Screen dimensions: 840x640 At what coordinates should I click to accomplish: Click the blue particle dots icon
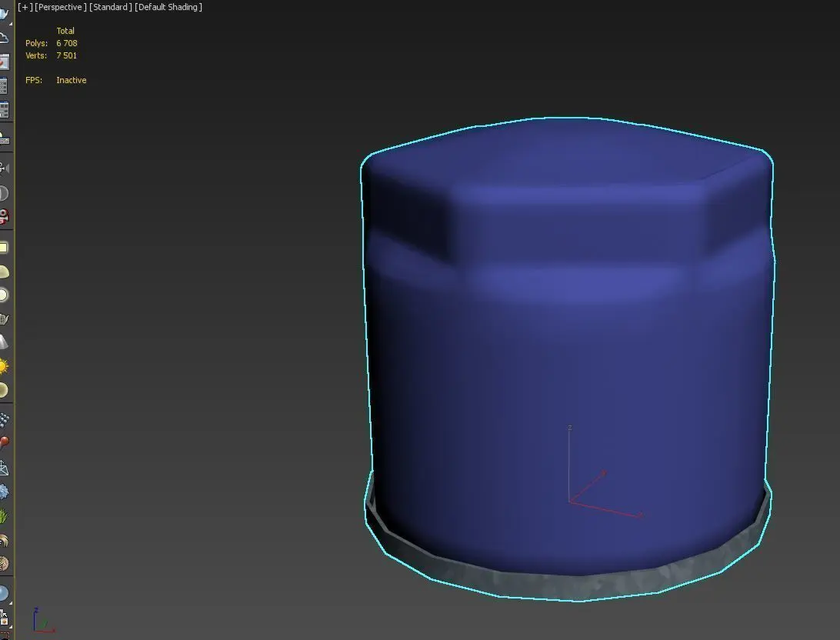pyautogui.click(x=5, y=420)
